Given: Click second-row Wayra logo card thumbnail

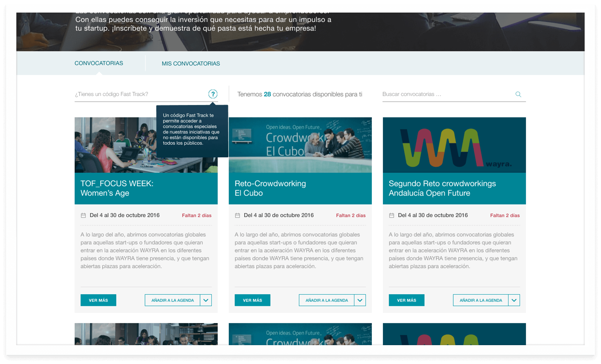Looking at the screenshot, I should [x=454, y=334].
